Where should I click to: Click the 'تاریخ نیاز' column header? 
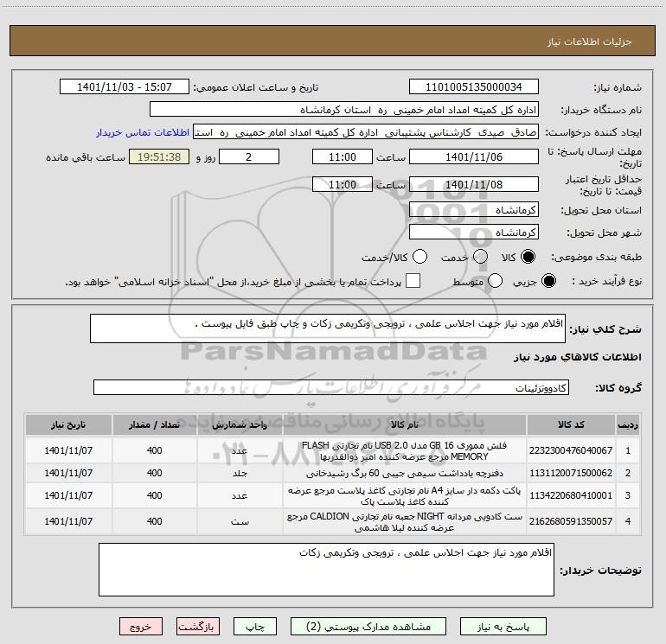click(x=68, y=424)
